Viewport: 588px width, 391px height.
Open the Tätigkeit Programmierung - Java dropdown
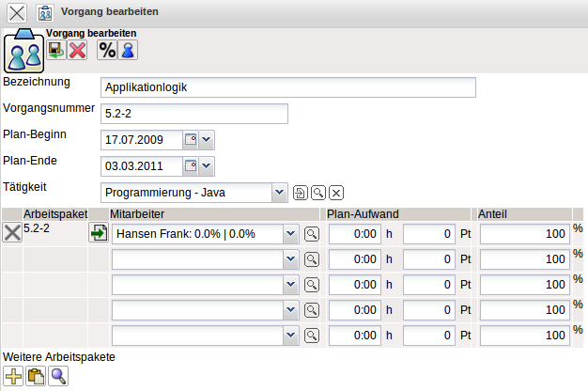(x=278, y=193)
